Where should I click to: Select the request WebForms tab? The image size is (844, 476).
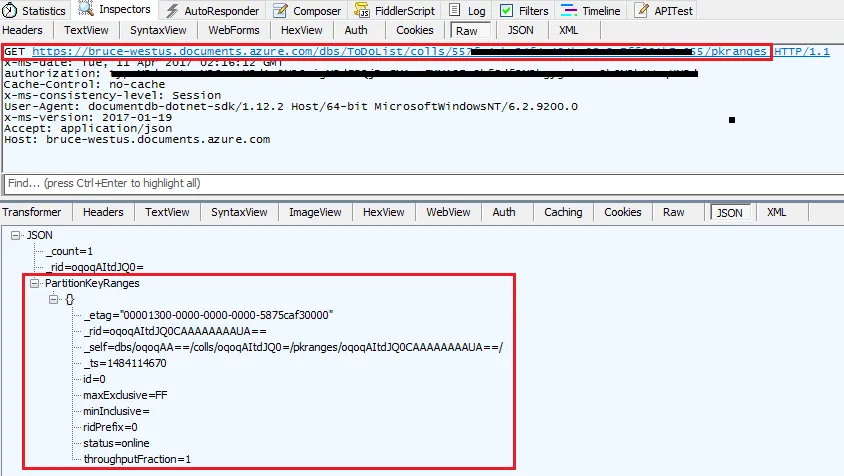pyautogui.click(x=234, y=30)
